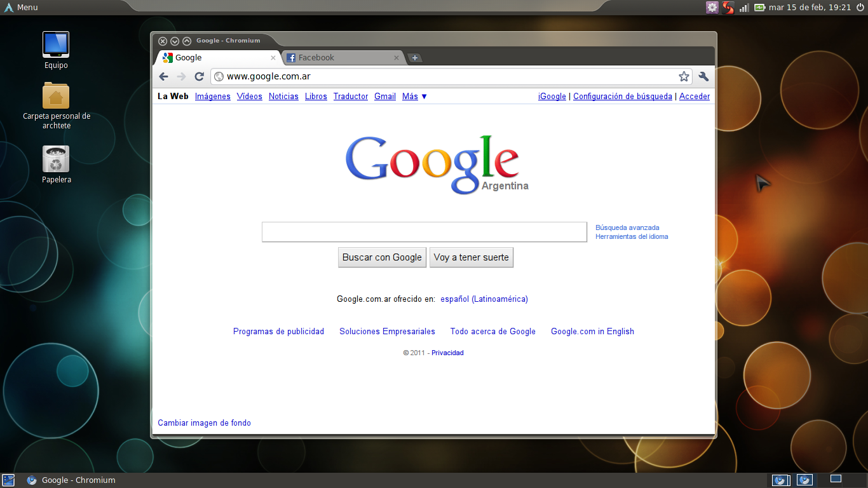This screenshot has height=488, width=868.
Task: Close the Facebook tab
Action: pos(397,58)
